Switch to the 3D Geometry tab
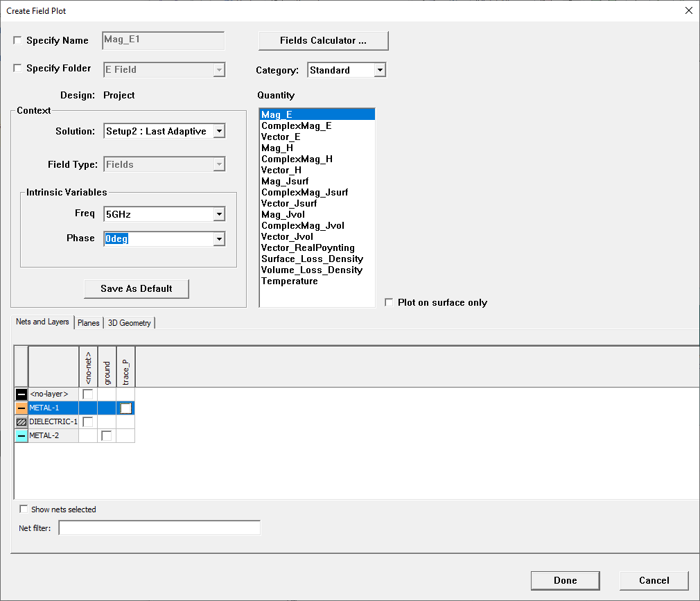The image size is (700, 601). [x=130, y=322]
